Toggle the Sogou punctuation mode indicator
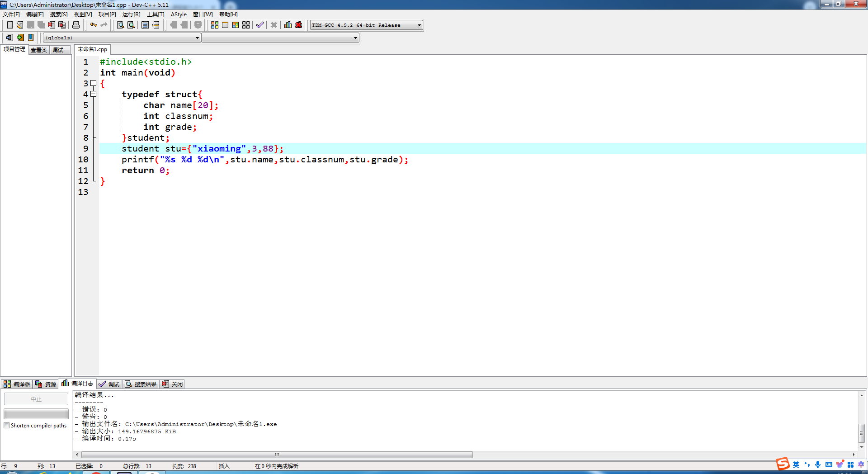Screen dimensions: 868x474 [x=807, y=465]
